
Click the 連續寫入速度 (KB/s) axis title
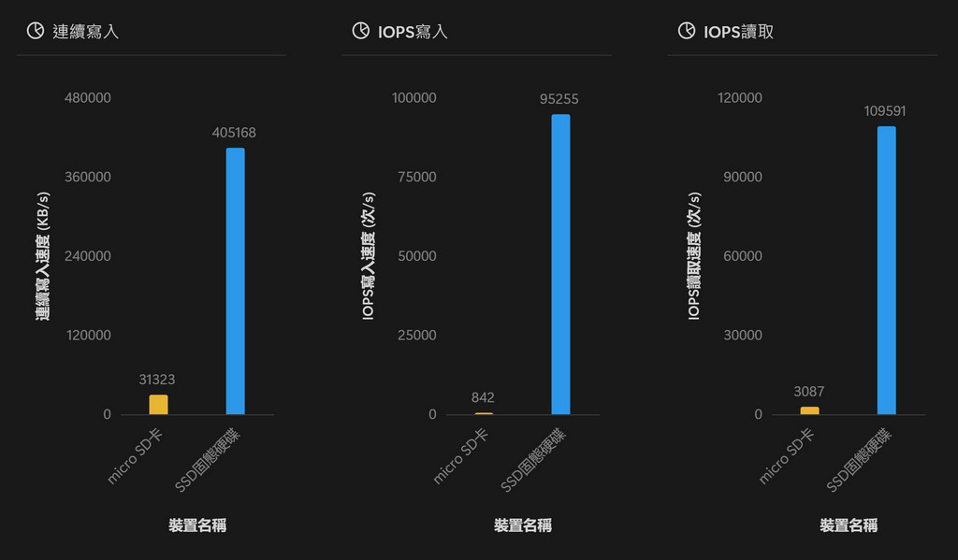[x=43, y=257]
